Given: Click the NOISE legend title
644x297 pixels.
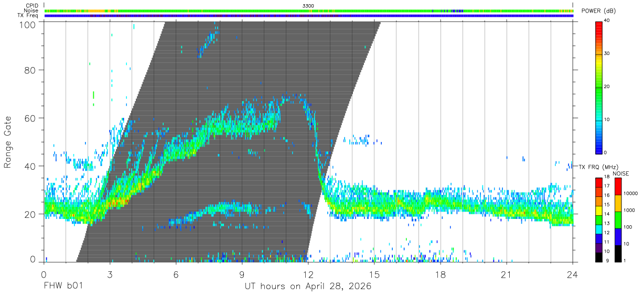Looking at the screenshot, I should coord(621,173).
